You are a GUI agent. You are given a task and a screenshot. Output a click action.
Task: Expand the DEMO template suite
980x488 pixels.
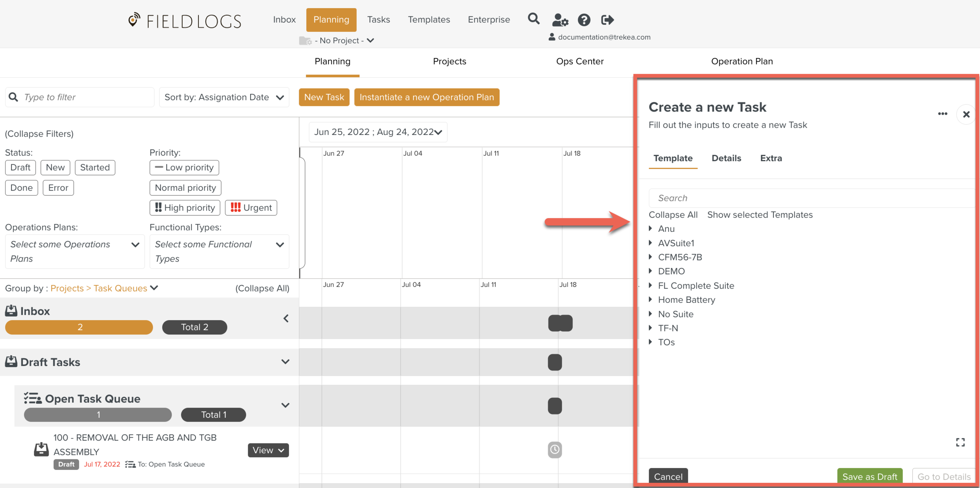click(x=650, y=271)
